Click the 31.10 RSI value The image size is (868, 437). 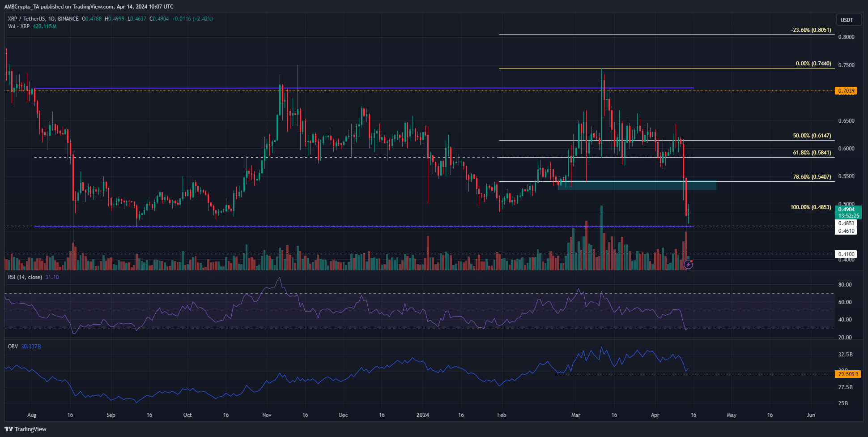(x=52, y=277)
